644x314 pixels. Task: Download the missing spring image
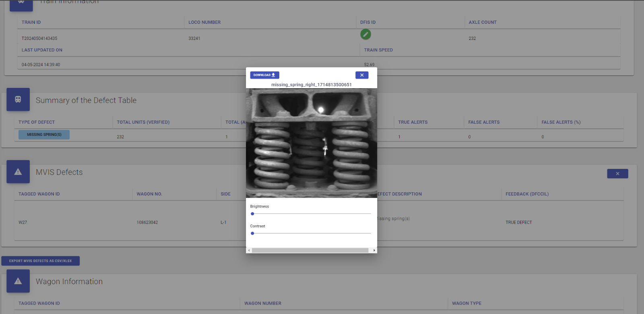coord(264,75)
